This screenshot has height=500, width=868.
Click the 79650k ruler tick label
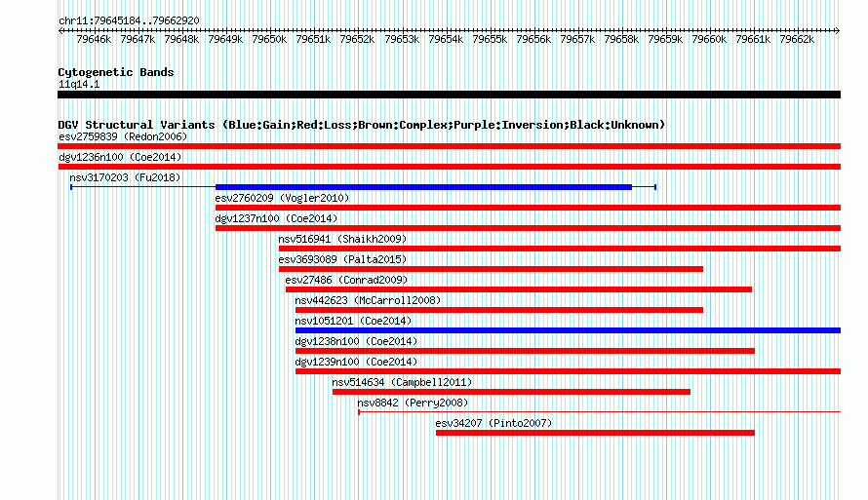pos(269,39)
